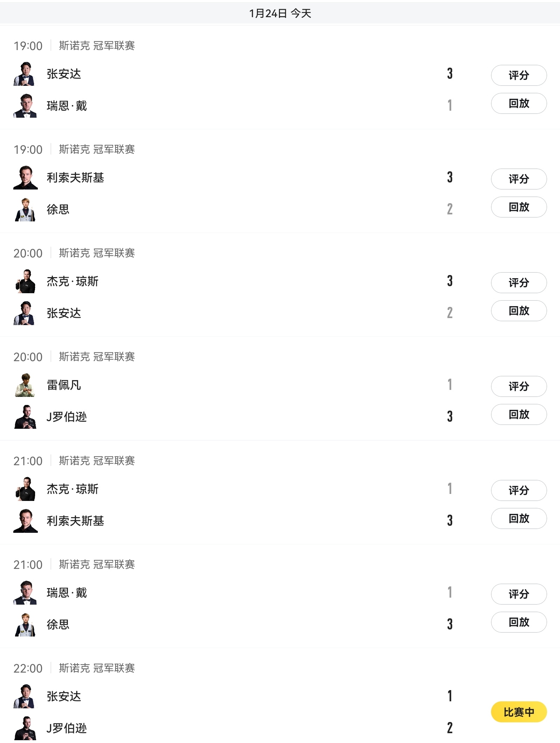The image size is (560, 743).
Task: Open 徐思's name in the 19:00 match
Action: (58, 209)
